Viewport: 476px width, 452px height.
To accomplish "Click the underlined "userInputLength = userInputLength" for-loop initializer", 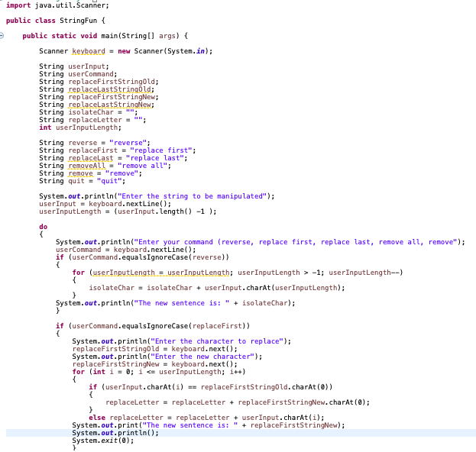I will [161, 273].
